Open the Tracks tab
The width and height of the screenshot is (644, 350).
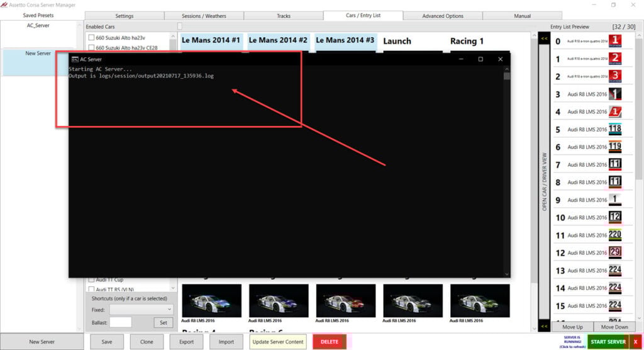point(284,16)
